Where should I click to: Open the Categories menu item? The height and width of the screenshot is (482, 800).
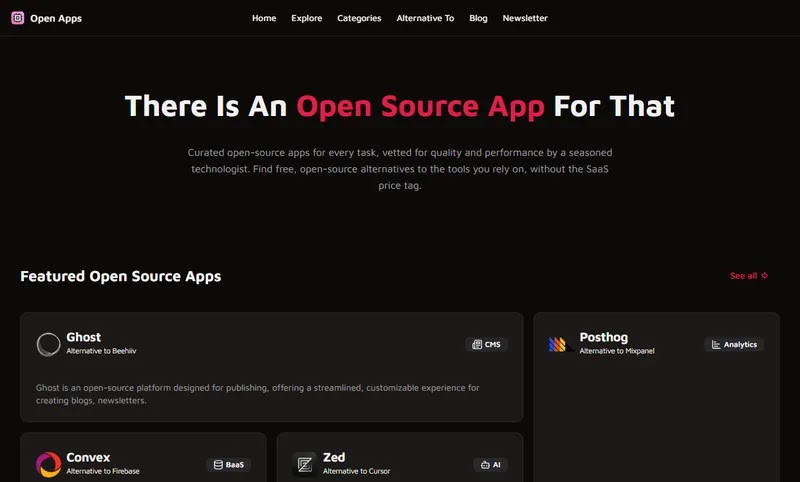[359, 18]
